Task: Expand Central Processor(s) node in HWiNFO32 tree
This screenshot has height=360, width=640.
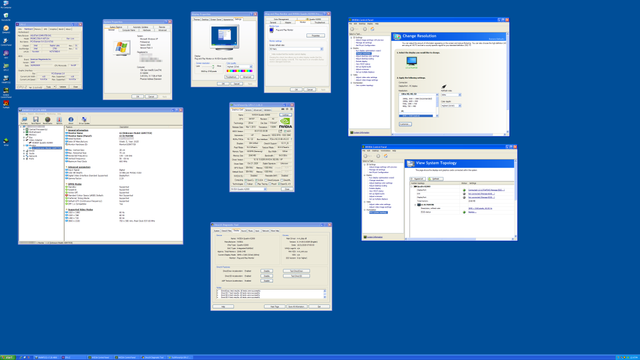Action: coord(24,129)
